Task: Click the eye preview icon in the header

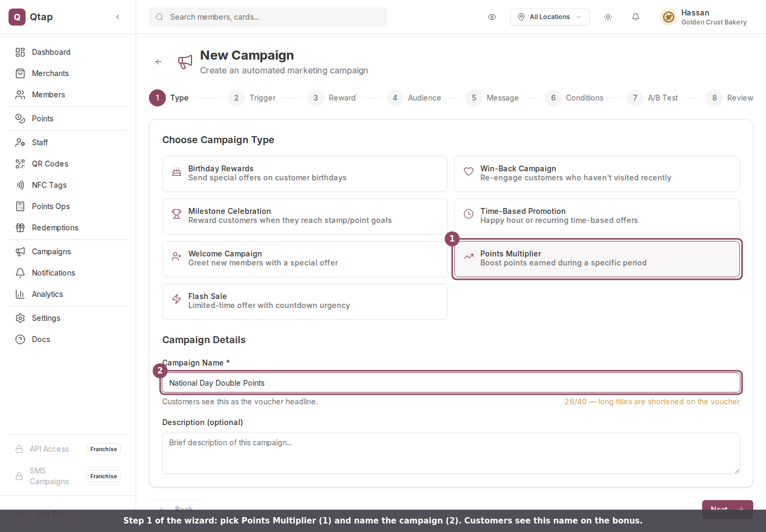Action: coord(492,17)
